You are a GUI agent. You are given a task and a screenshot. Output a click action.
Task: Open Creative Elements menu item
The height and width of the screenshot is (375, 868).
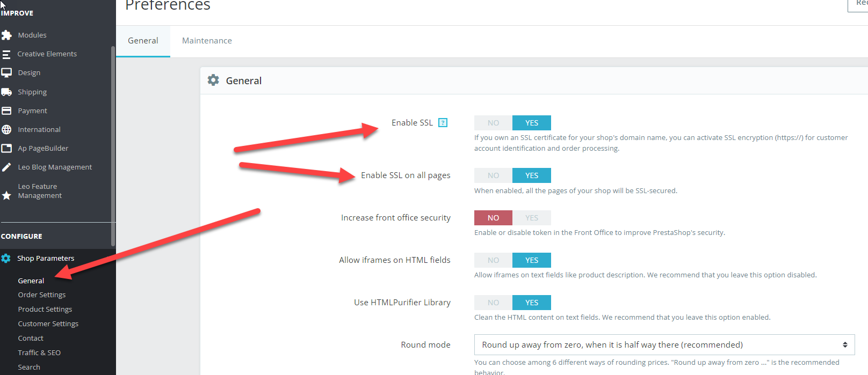pos(47,54)
